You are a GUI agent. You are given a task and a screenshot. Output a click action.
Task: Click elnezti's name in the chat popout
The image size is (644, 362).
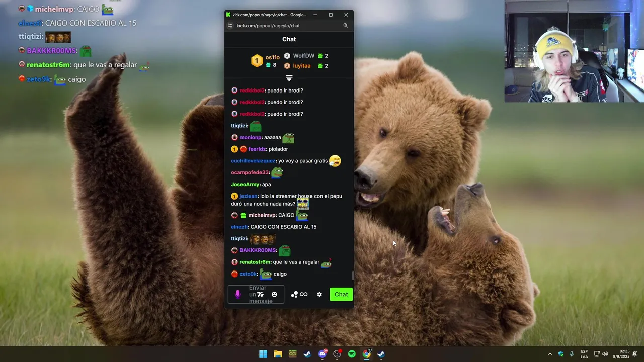(239, 227)
